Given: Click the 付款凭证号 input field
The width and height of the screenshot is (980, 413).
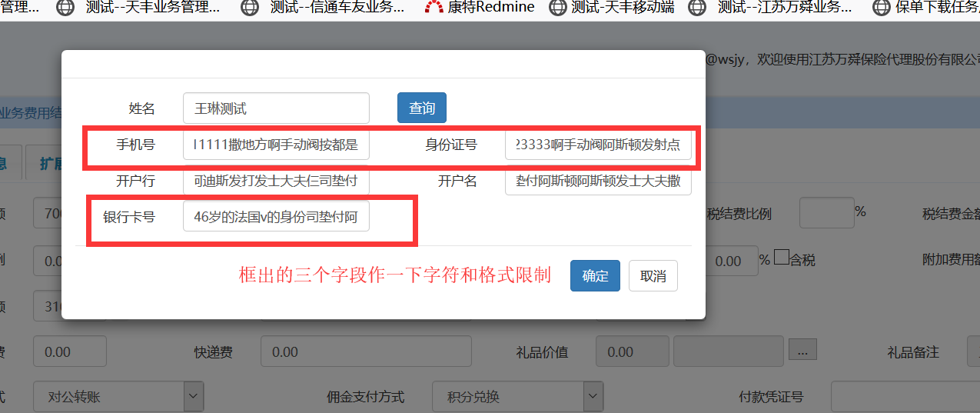Looking at the screenshot, I should point(905,397).
